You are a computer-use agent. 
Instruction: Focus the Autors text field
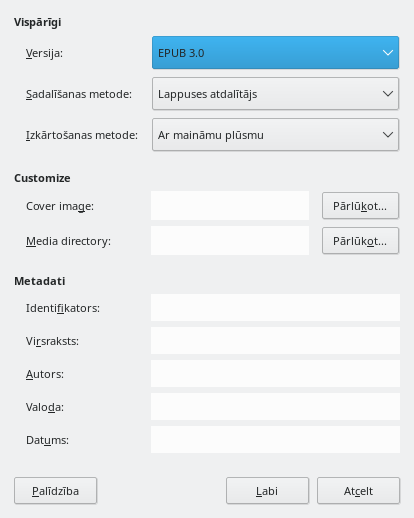coord(275,374)
